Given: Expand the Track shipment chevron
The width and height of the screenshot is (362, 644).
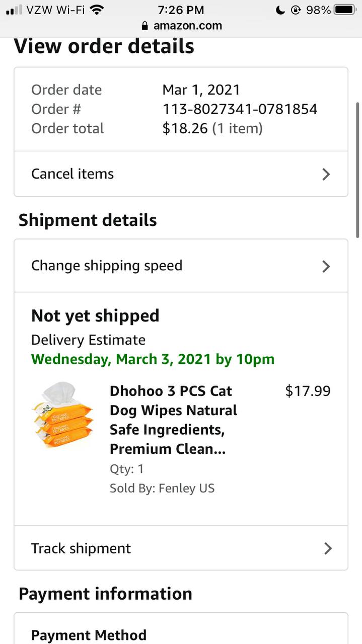Looking at the screenshot, I should pos(328,548).
